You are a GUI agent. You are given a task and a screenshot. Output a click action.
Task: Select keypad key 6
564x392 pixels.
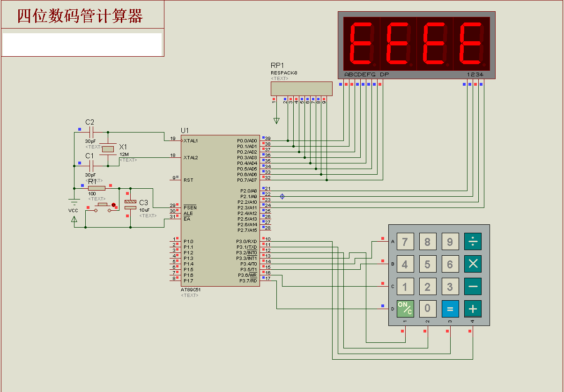[x=450, y=264]
